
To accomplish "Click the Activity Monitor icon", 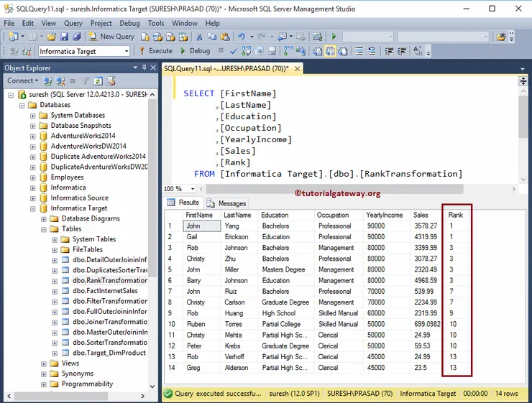I will pos(317,37).
